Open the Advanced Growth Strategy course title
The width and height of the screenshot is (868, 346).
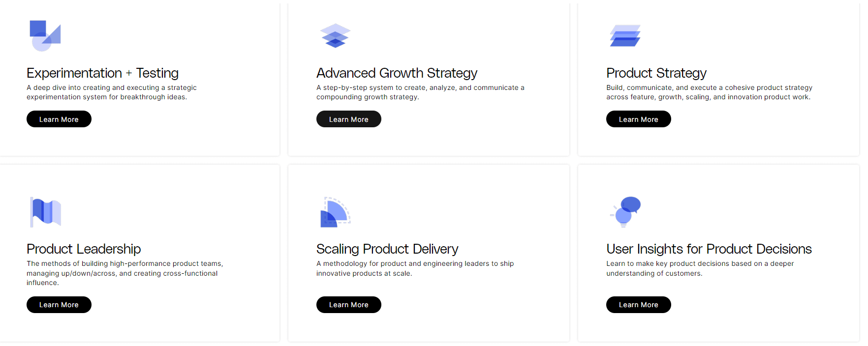coord(397,73)
